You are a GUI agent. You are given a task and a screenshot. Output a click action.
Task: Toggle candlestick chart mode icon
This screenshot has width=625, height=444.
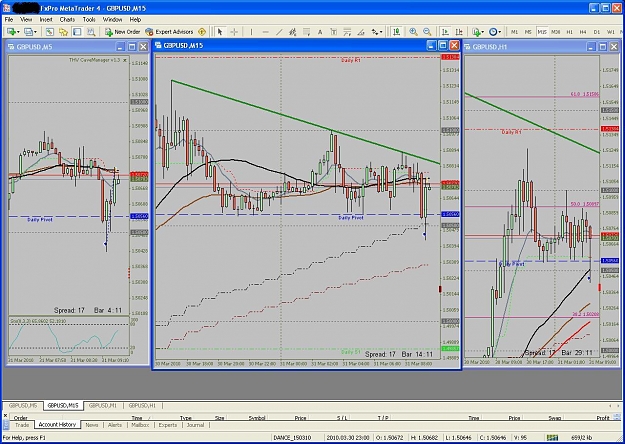click(396, 32)
